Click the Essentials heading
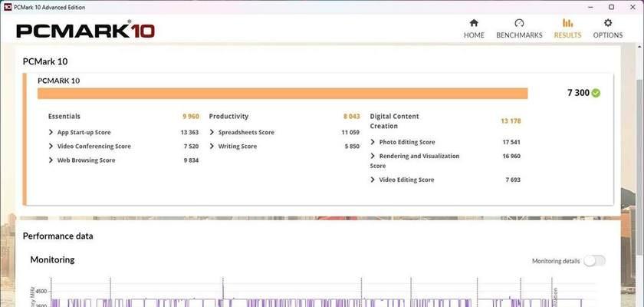Viewport: 644px width, 307px height. pyautogui.click(x=64, y=117)
